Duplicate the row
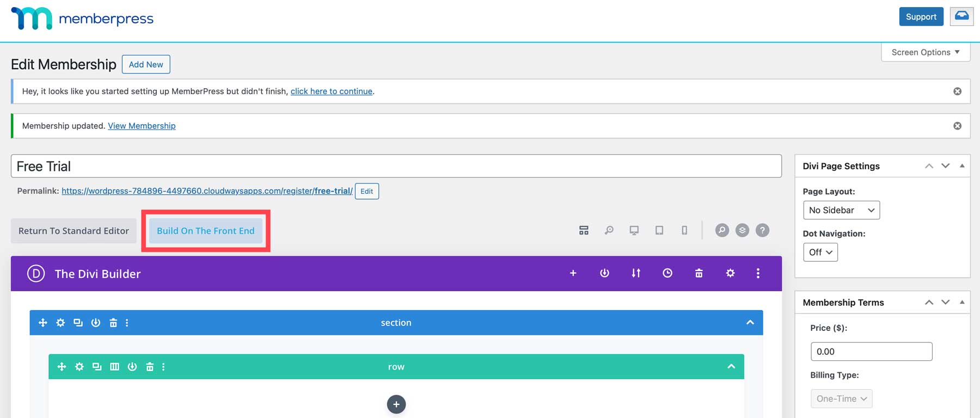980x418 pixels. (x=97, y=367)
